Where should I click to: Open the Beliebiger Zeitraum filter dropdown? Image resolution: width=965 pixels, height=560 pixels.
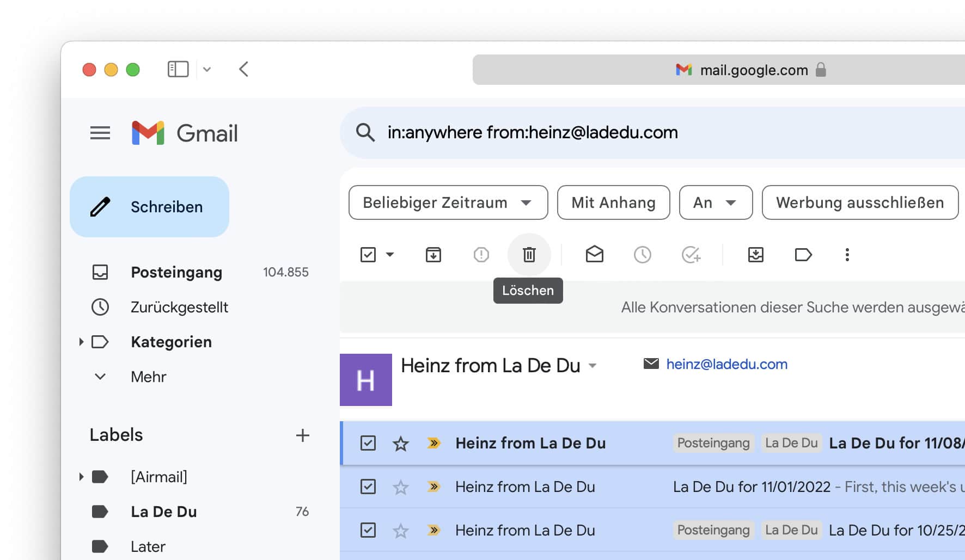448,202
